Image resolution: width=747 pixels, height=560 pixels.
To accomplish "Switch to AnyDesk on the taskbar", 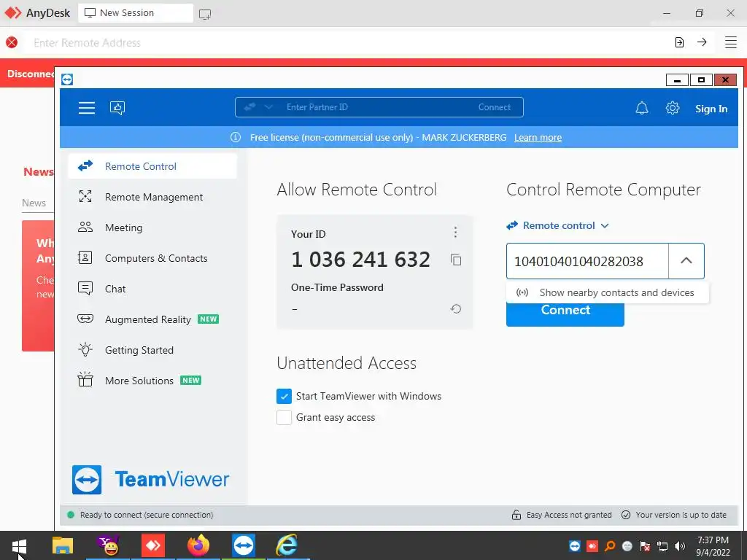I will pyautogui.click(x=153, y=545).
